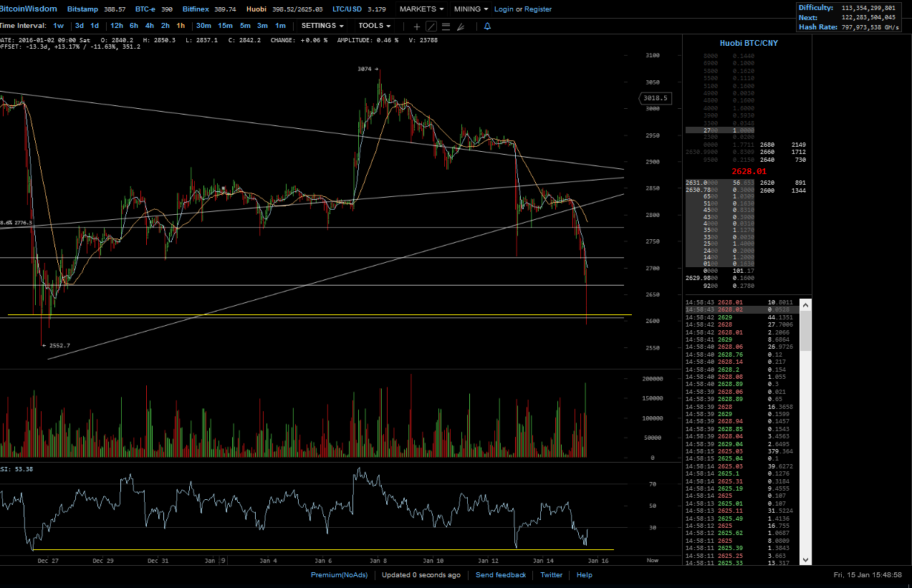Switch time interval to 3m
The height and width of the screenshot is (588, 912).
pos(263,26)
